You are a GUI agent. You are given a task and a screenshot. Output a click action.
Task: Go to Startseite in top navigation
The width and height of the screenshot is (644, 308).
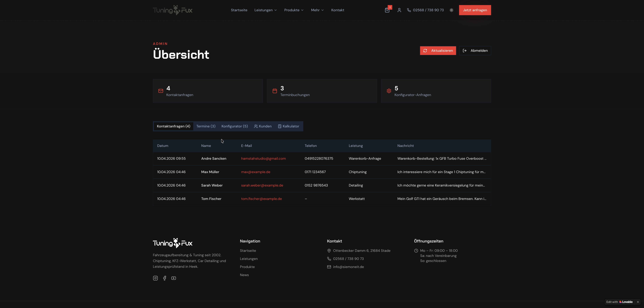click(x=239, y=10)
